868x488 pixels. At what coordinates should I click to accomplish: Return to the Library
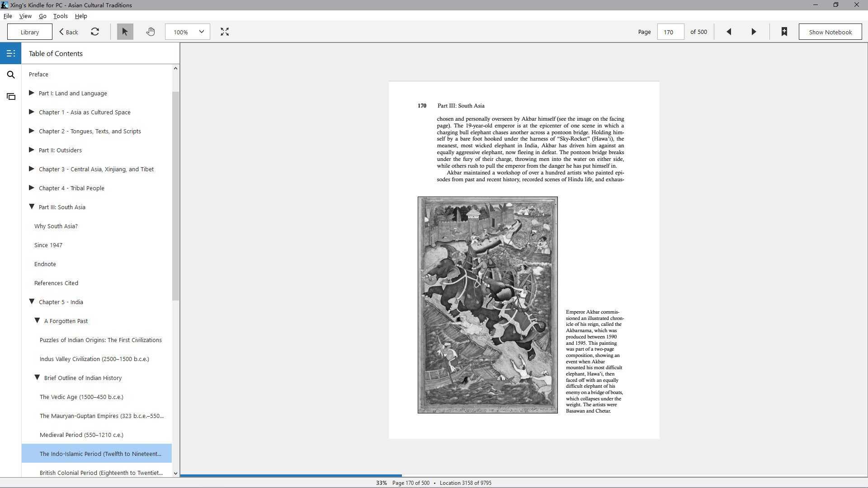(30, 32)
